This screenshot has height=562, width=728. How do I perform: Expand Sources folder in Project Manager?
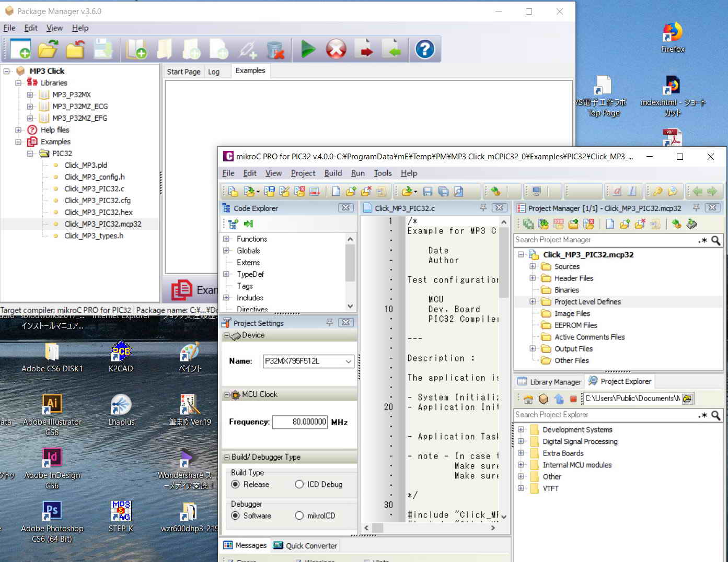point(533,266)
